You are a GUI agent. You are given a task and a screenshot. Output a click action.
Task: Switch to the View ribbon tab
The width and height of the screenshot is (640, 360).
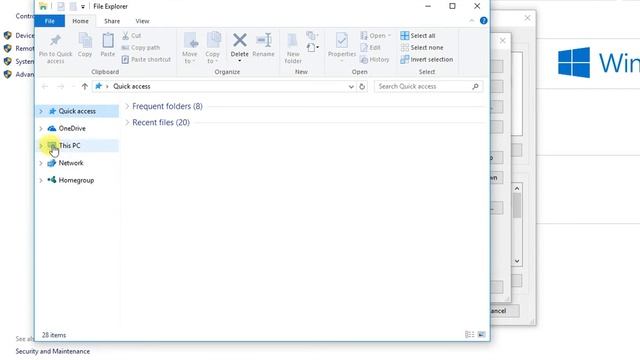point(142,21)
